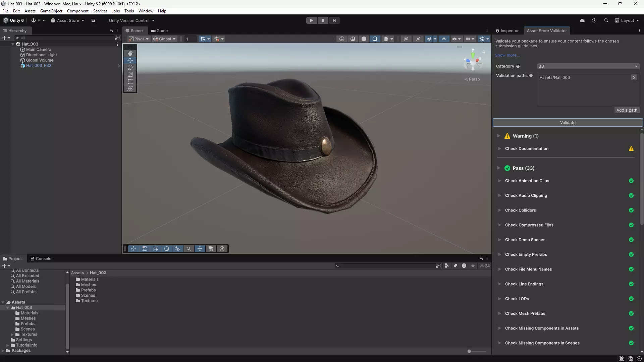Toggle hidden packages visibility count 24
The height and width of the screenshot is (362, 644).
(485, 266)
